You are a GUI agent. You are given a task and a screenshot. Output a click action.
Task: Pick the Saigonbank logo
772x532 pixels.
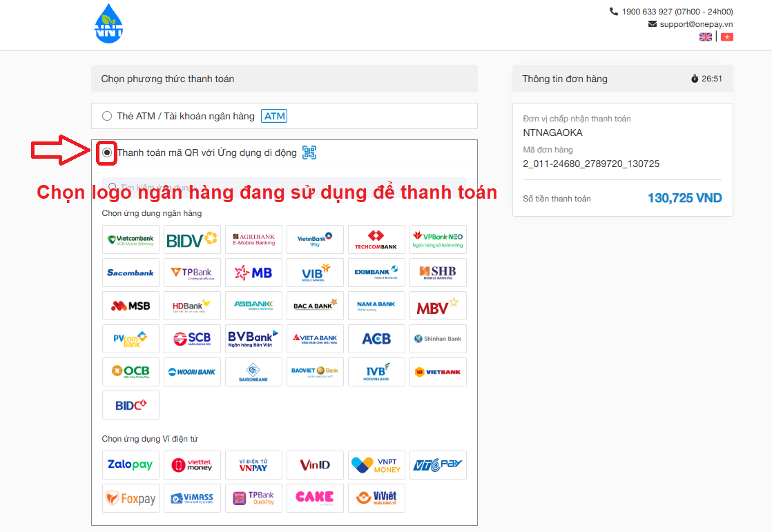point(253,371)
